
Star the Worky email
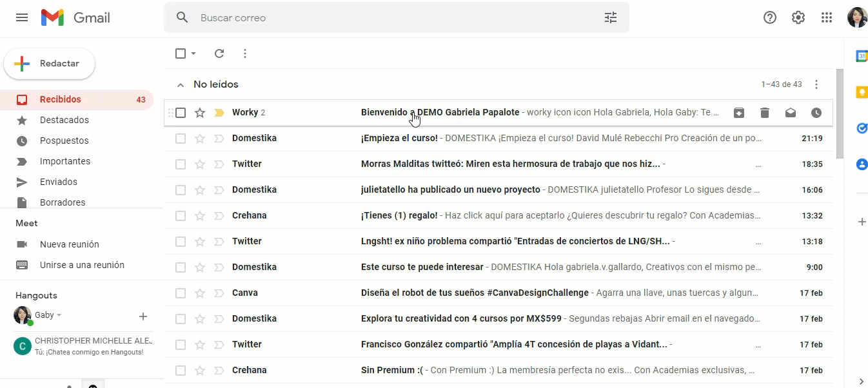tap(200, 113)
